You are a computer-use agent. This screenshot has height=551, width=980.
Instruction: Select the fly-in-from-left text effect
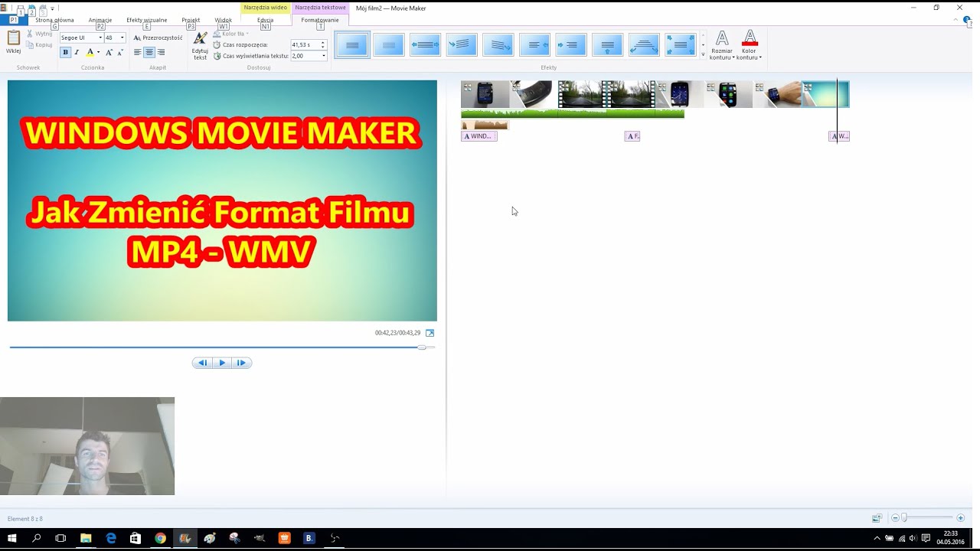(571, 45)
